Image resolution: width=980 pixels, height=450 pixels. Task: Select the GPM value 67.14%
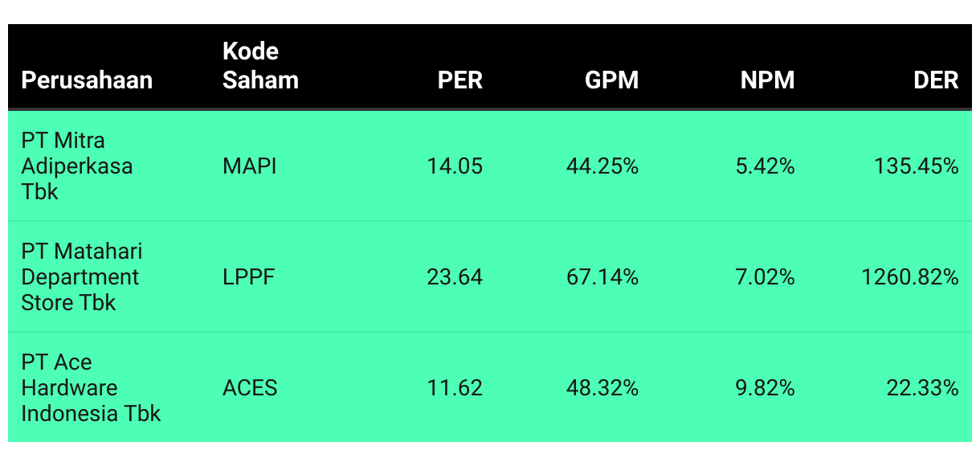(602, 277)
